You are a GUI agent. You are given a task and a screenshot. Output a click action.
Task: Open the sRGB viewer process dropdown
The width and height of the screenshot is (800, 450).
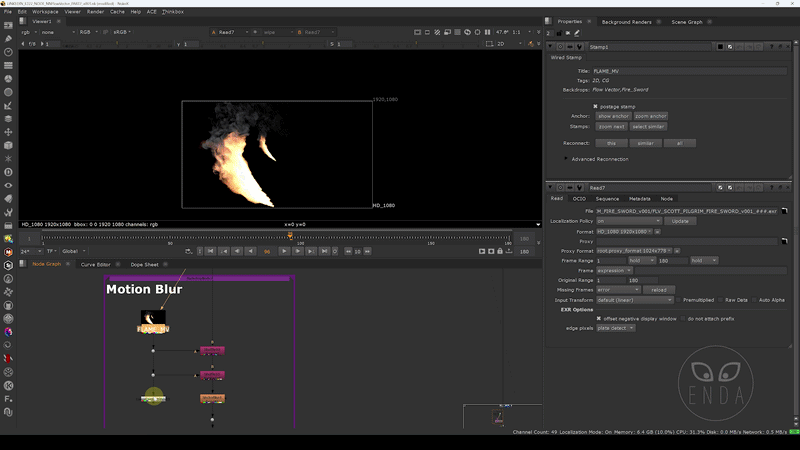(x=122, y=32)
